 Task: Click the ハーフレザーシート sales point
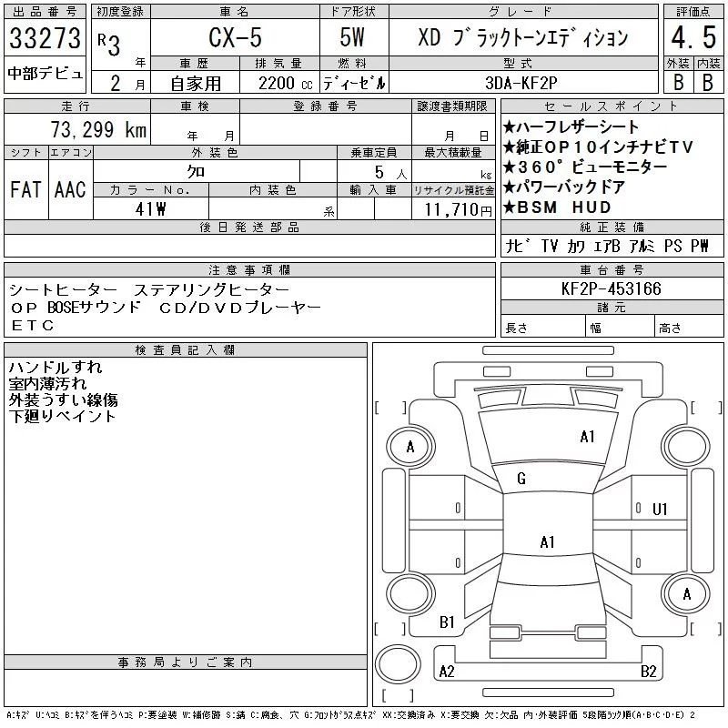[x=571, y=127]
